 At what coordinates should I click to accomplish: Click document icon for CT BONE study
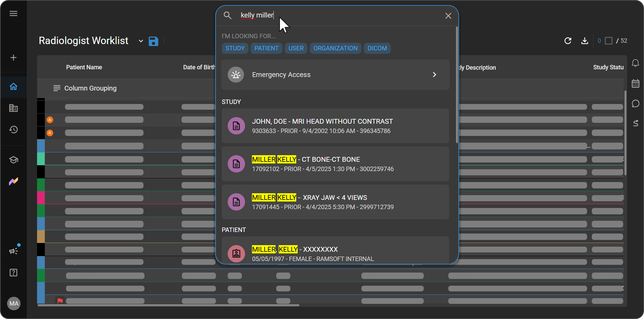click(236, 164)
